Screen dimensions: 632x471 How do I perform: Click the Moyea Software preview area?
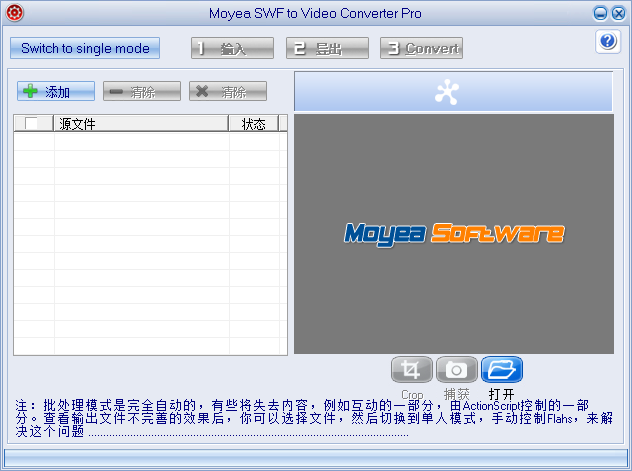click(454, 234)
